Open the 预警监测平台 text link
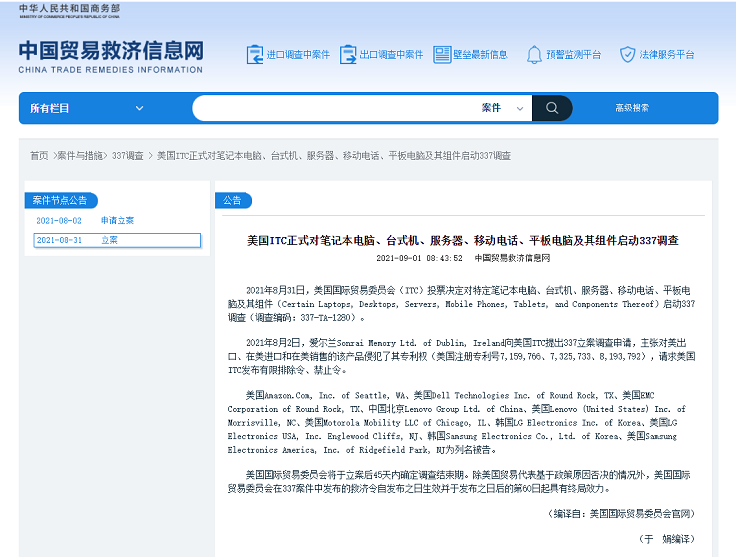This screenshot has height=557, width=736. (574, 55)
